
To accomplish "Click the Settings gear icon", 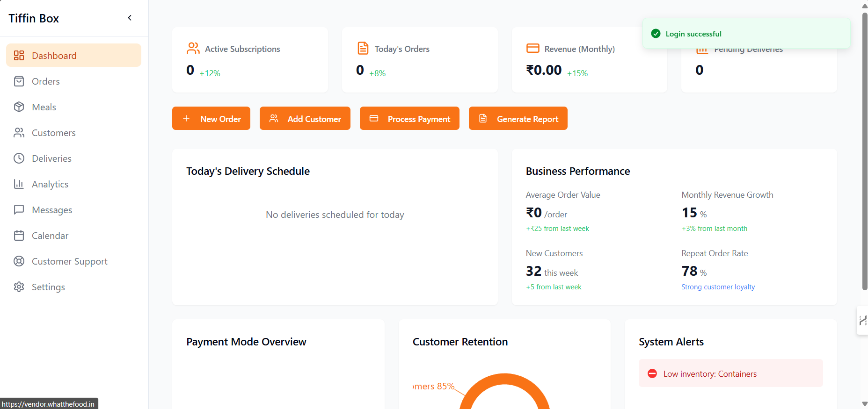I will [x=19, y=287].
